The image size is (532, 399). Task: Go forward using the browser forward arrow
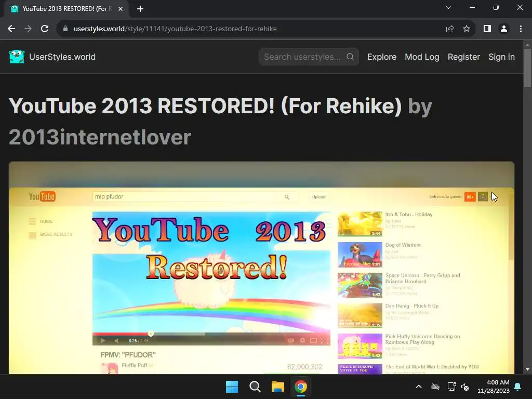click(28, 29)
